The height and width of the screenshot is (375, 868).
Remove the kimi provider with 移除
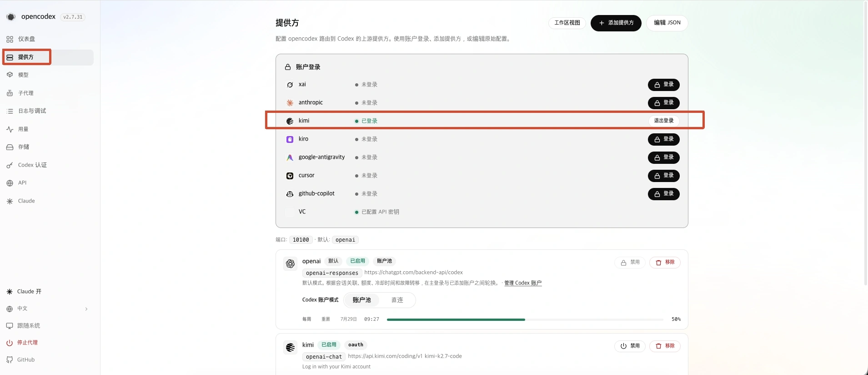click(665, 346)
